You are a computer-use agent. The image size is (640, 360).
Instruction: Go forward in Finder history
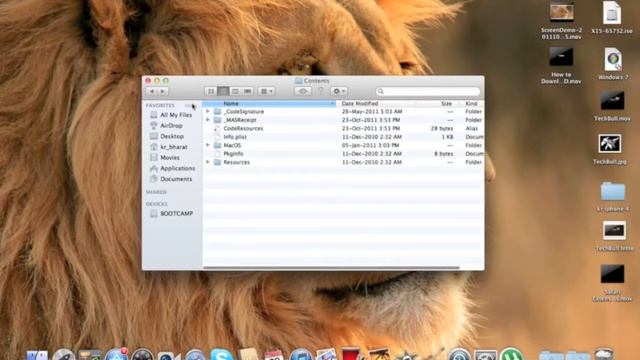click(163, 91)
